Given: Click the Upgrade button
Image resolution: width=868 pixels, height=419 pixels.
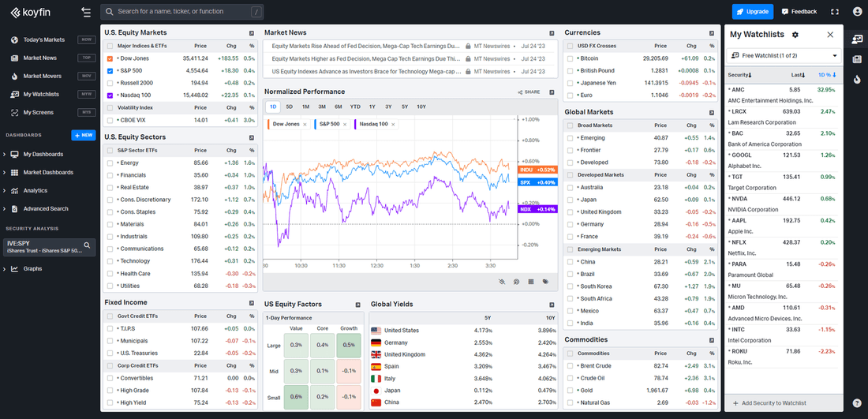Looking at the screenshot, I should [752, 12].
